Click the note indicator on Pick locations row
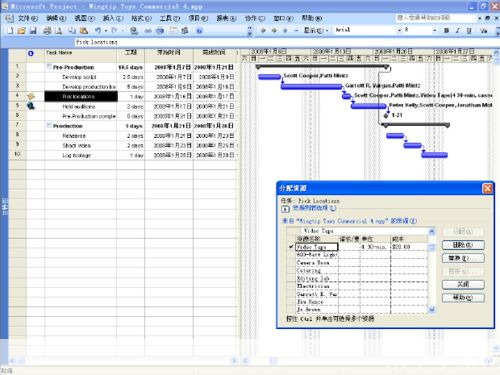Image resolution: width=500 pixels, height=375 pixels. [x=31, y=96]
